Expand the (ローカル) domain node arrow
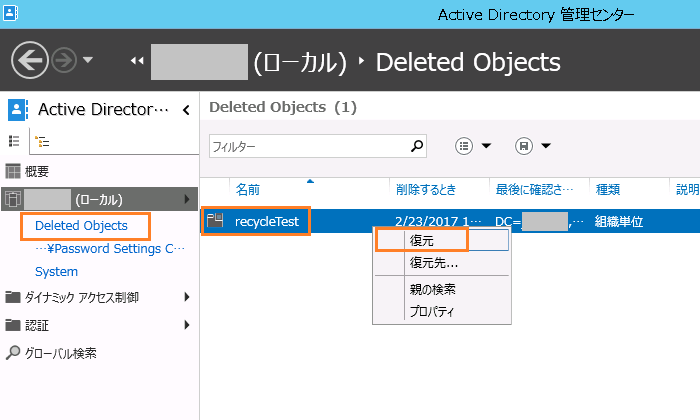The width and height of the screenshot is (700, 420). click(x=187, y=199)
